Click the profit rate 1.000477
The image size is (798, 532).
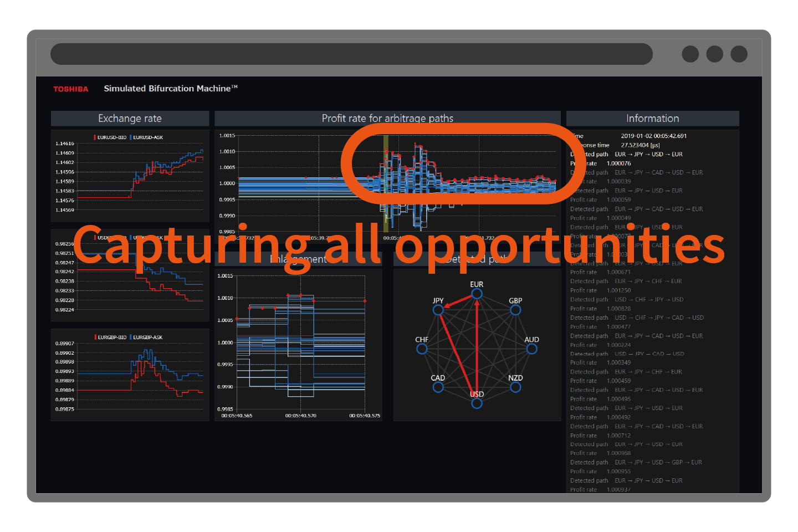click(x=618, y=326)
